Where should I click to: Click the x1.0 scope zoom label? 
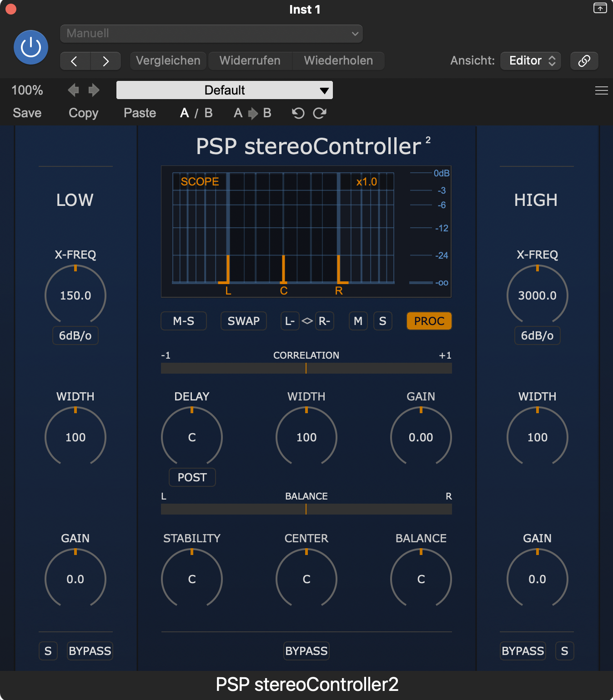[x=367, y=182]
